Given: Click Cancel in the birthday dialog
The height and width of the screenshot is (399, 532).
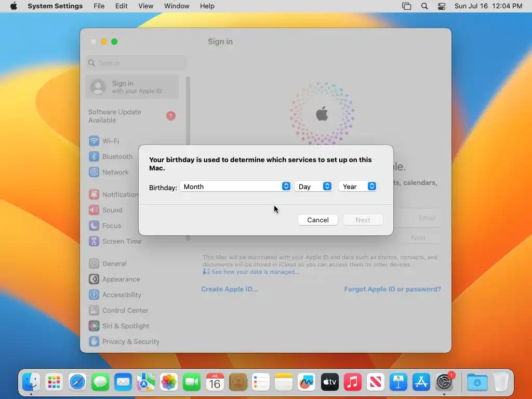Looking at the screenshot, I should [317, 220].
